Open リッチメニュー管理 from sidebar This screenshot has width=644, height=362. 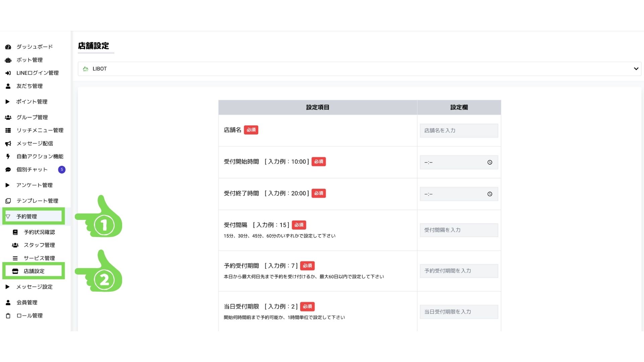click(40, 130)
